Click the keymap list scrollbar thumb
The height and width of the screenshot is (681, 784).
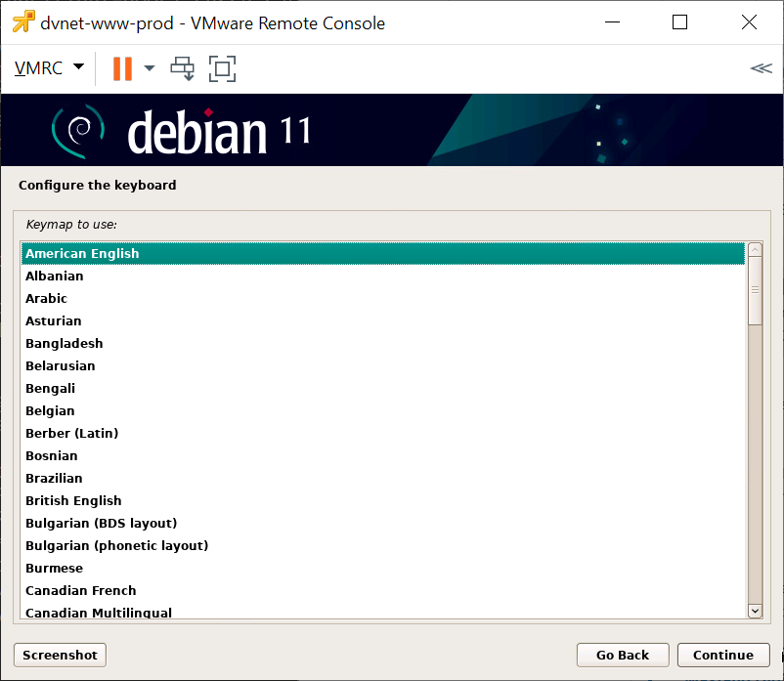(x=754, y=290)
